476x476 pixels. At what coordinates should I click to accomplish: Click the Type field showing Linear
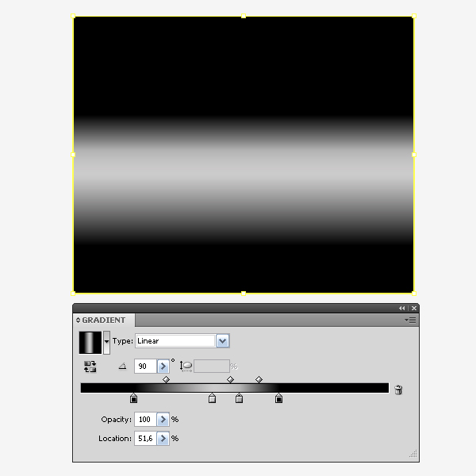tap(175, 341)
